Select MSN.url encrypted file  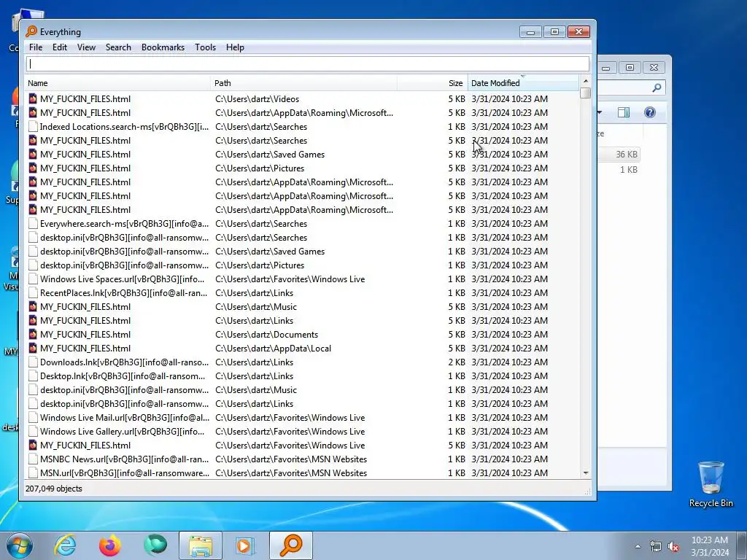pos(124,472)
